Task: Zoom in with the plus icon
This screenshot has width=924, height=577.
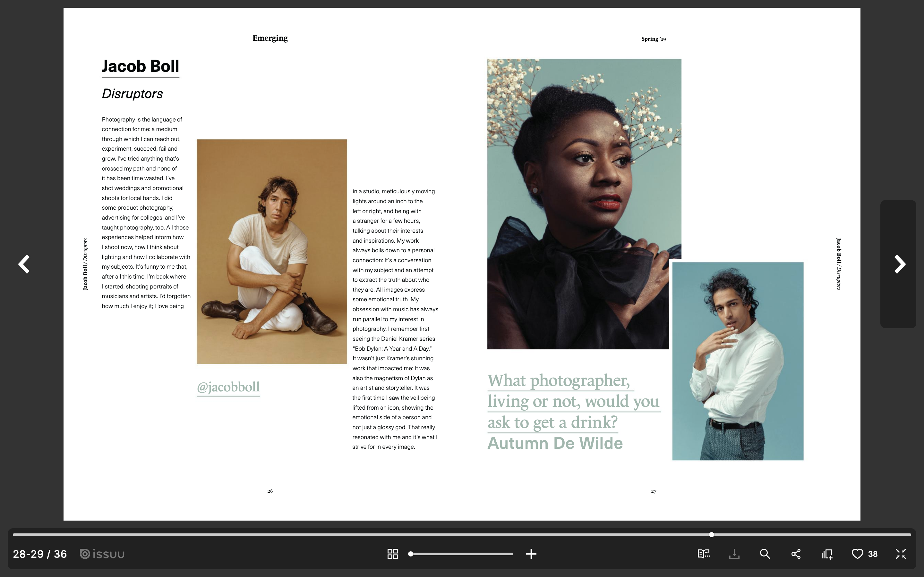Action: click(x=531, y=554)
